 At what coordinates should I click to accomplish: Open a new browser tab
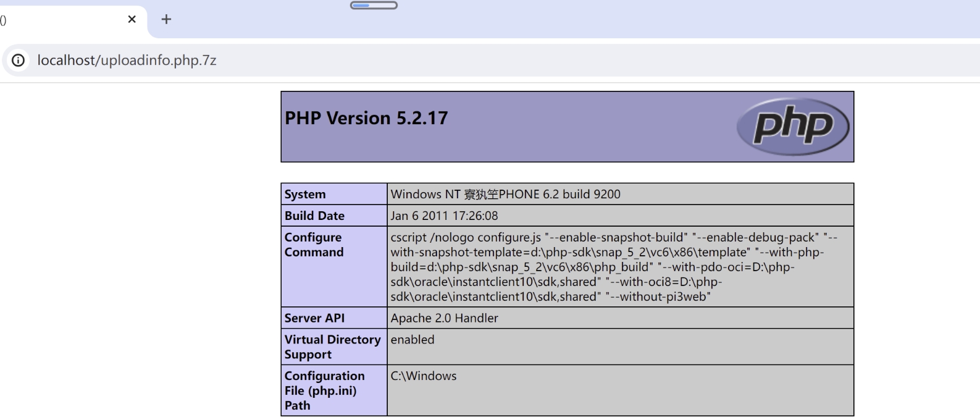pos(165,19)
